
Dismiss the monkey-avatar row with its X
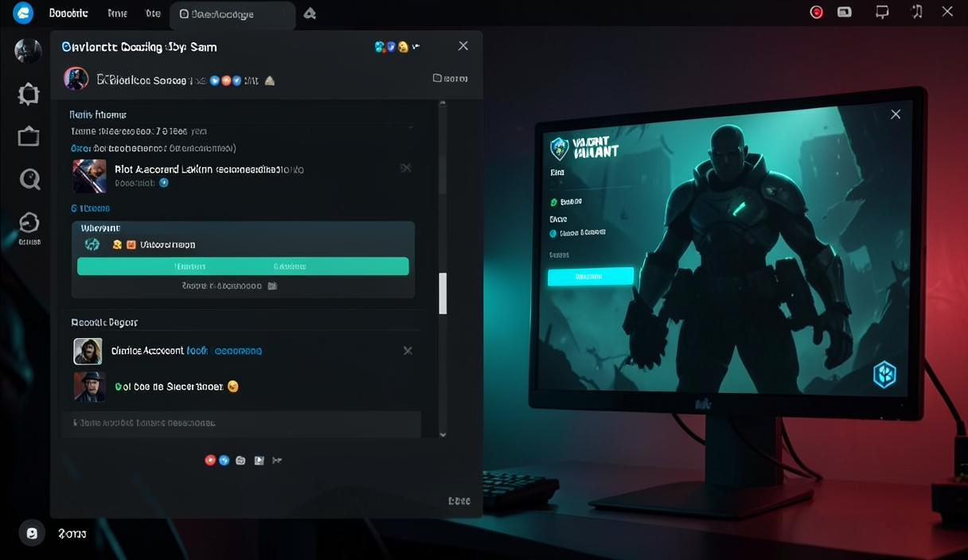pyautogui.click(x=408, y=351)
